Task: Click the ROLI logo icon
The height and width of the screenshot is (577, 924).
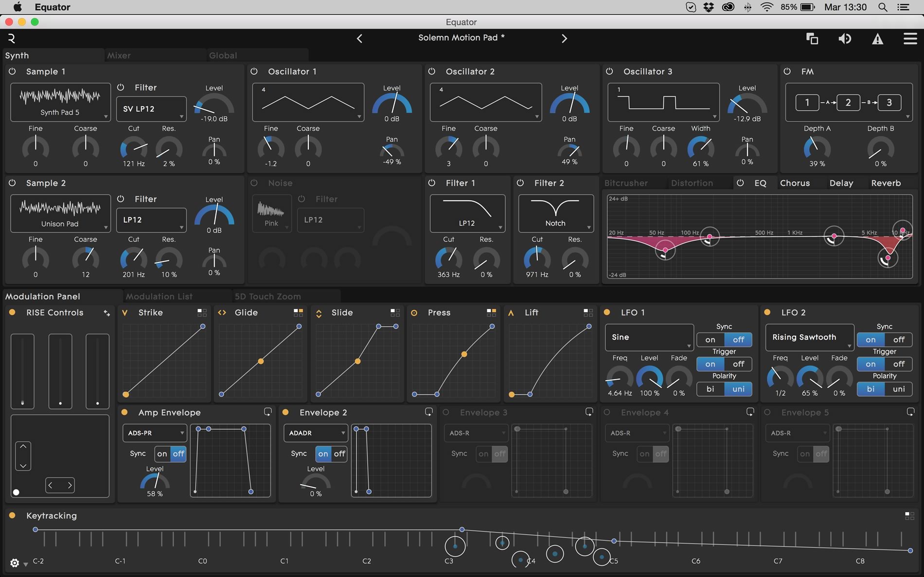Action: click(x=12, y=38)
